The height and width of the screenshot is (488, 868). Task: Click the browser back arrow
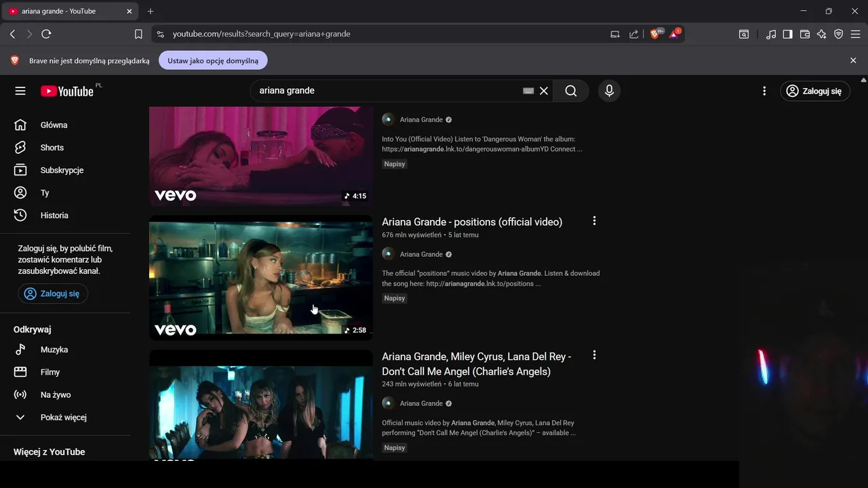pos(12,34)
